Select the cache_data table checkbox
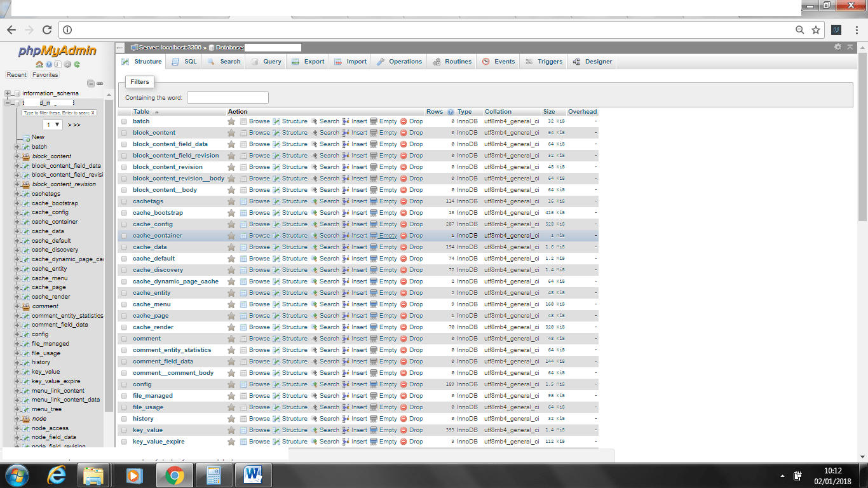The width and height of the screenshot is (868, 488). [x=125, y=247]
